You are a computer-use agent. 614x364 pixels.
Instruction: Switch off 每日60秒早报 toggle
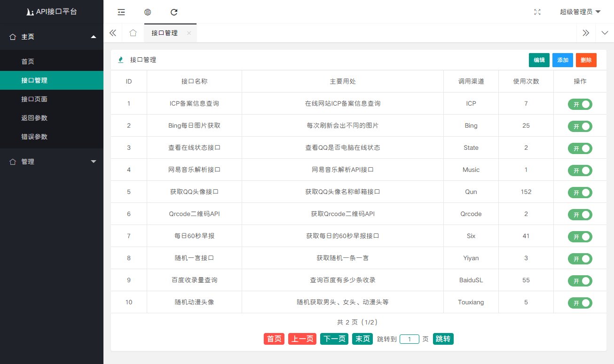tap(580, 237)
